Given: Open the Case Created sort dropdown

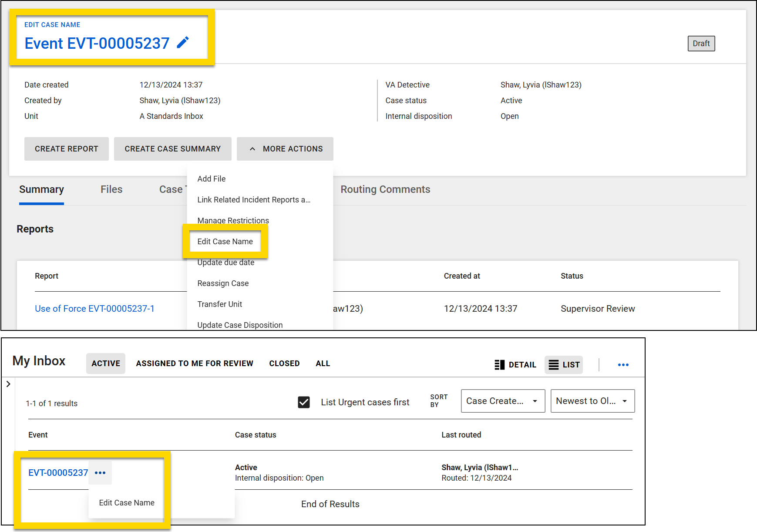Looking at the screenshot, I should [502, 401].
